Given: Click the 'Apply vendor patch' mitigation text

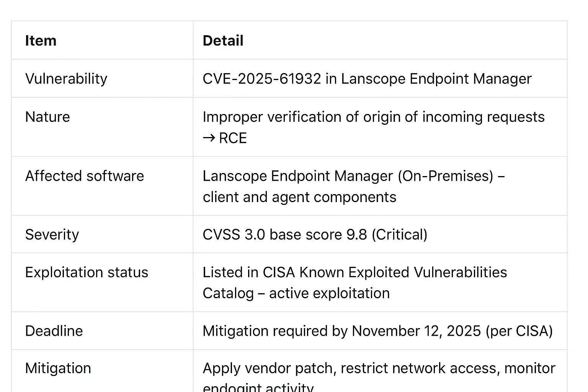Looking at the screenshot, I should [x=269, y=368].
